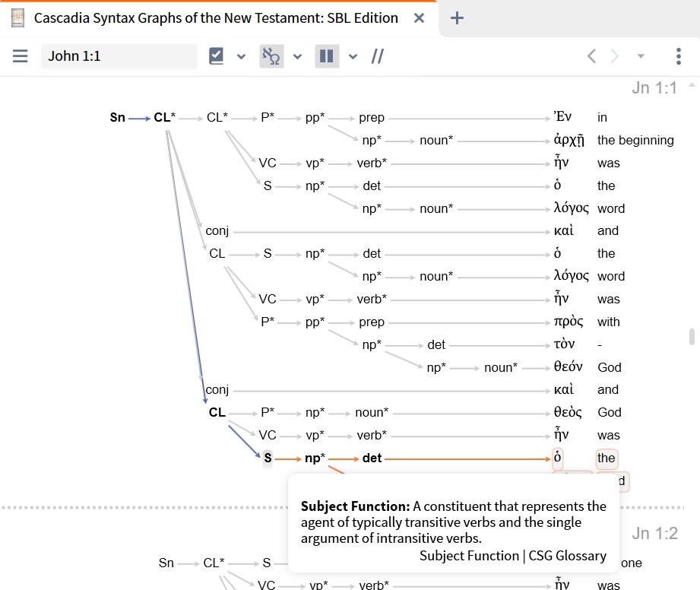Click the Sn node in John 1:2
Screen dimensions: 700x590
coord(166,563)
